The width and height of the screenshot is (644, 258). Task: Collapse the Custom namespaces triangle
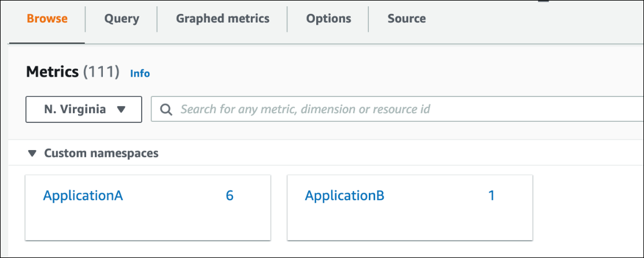pyautogui.click(x=32, y=154)
